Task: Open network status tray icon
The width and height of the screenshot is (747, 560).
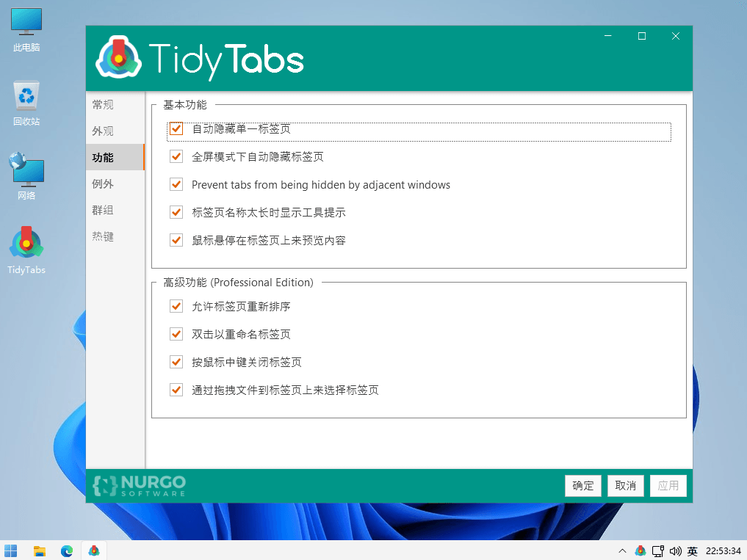Action: click(658, 551)
